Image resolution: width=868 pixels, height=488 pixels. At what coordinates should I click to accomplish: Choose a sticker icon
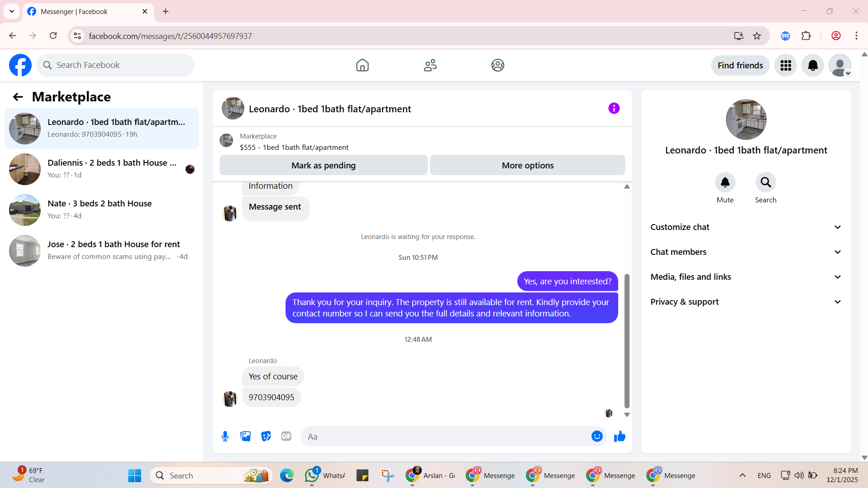[266, 436]
